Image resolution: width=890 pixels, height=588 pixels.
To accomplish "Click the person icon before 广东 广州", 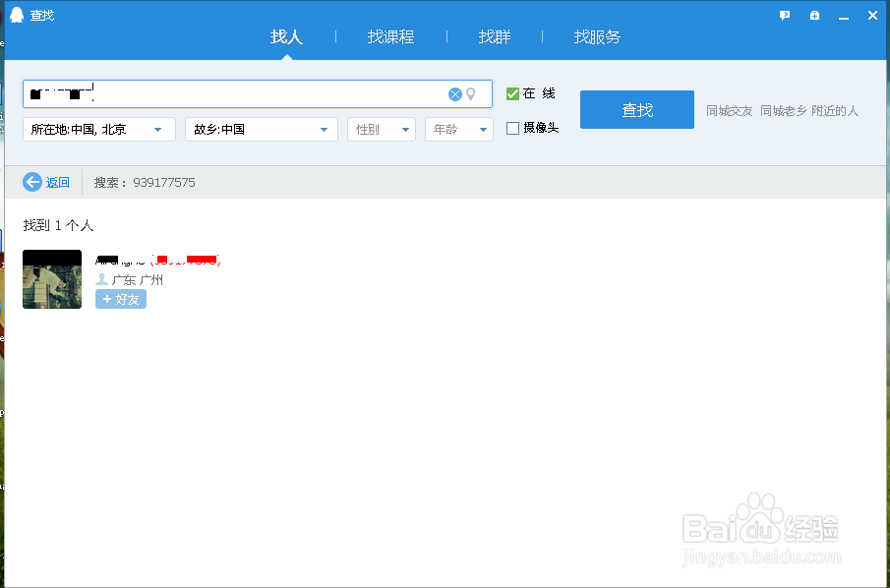I will (x=100, y=279).
